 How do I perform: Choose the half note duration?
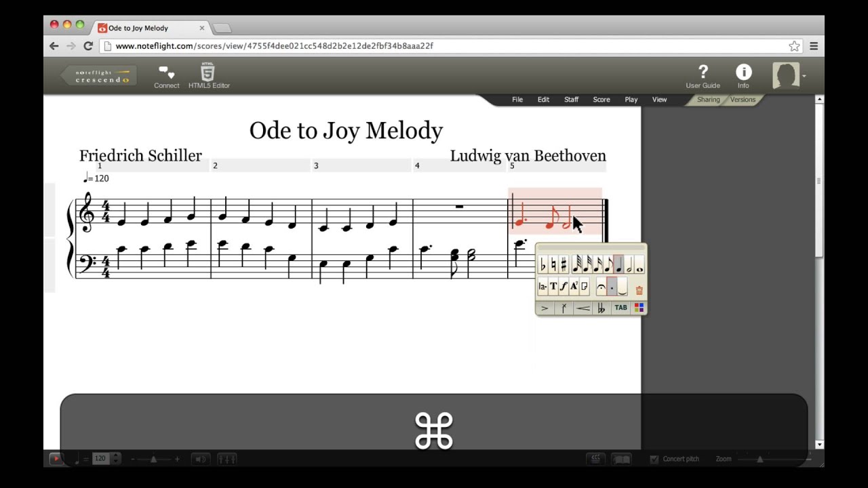coord(629,264)
